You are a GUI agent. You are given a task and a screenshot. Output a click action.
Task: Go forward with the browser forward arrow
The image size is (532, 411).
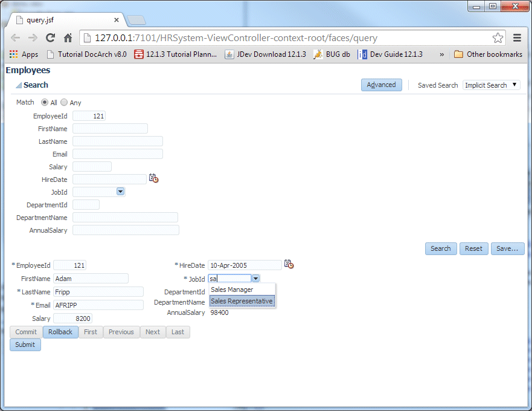coord(33,37)
